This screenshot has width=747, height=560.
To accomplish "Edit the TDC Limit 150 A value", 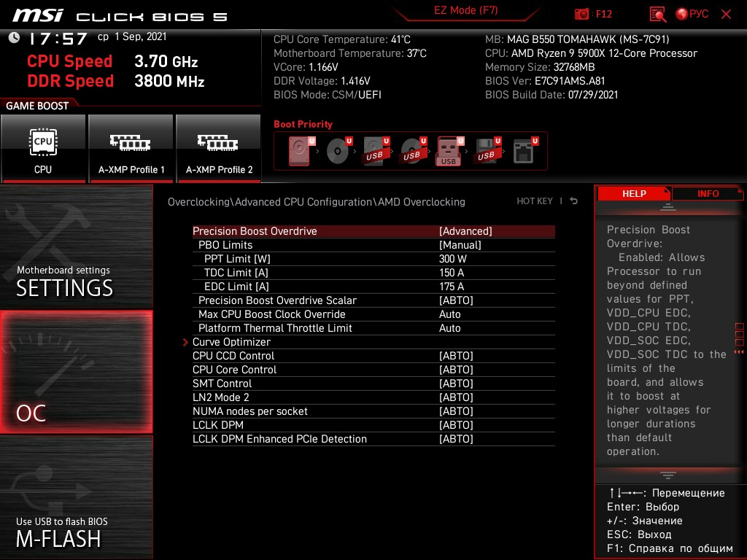I will point(373,273).
